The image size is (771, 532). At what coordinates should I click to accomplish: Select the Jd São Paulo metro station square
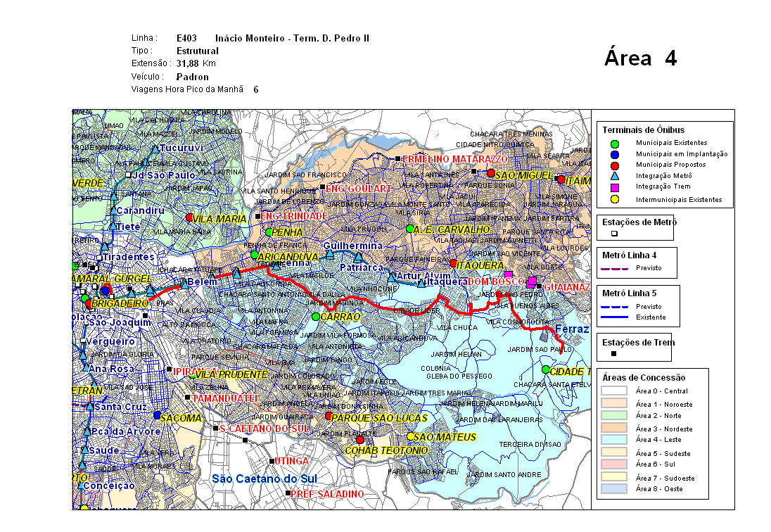pos(128,175)
